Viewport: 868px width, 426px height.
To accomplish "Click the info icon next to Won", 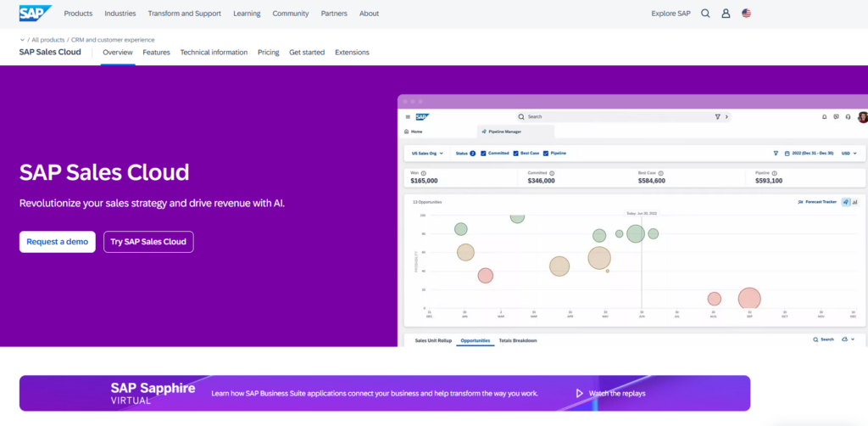I will pyautogui.click(x=424, y=173).
